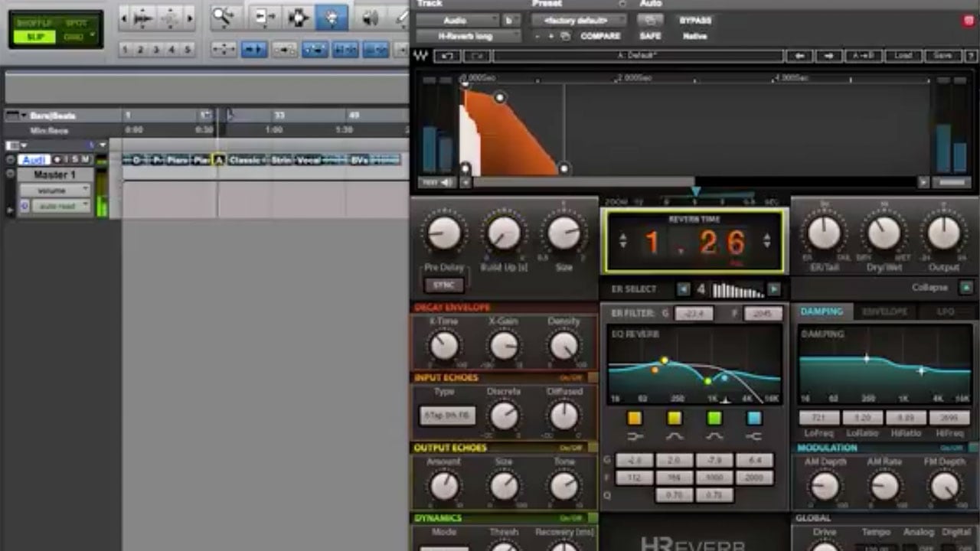Select previous ER with left arrow

[683, 289]
